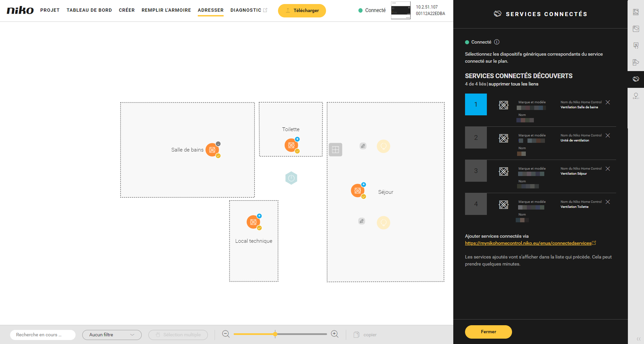Image resolution: width=644 pixels, height=344 pixels.
Task: Switch to TABLEAU DE BORD tab
Action: (89, 10)
